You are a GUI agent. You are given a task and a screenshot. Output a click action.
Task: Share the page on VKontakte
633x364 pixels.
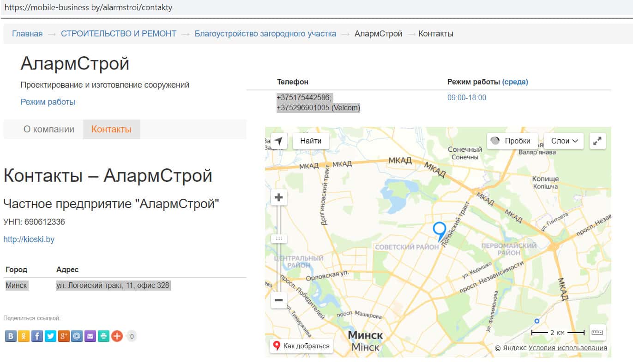pyautogui.click(x=11, y=336)
